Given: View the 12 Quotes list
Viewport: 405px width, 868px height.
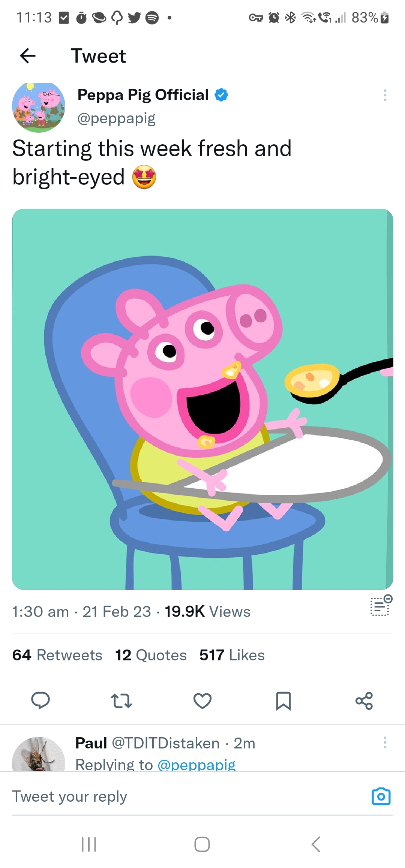Looking at the screenshot, I should point(151,655).
